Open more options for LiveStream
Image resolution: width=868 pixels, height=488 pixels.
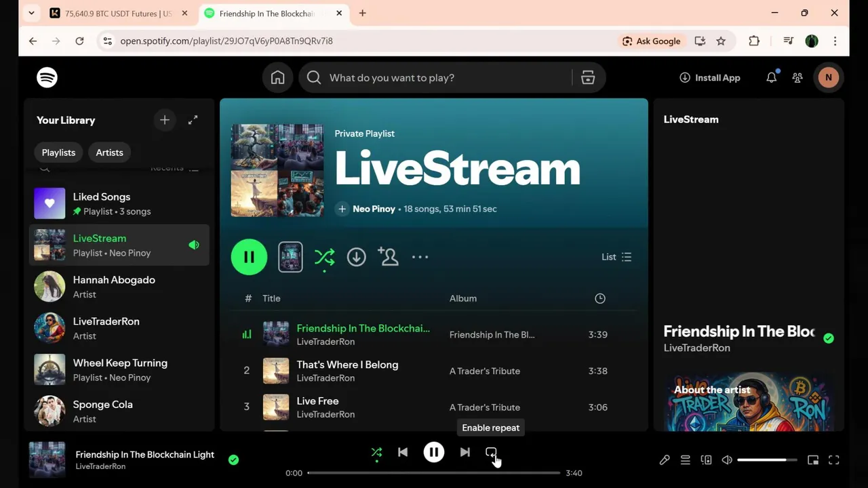click(x=420, y=257)
